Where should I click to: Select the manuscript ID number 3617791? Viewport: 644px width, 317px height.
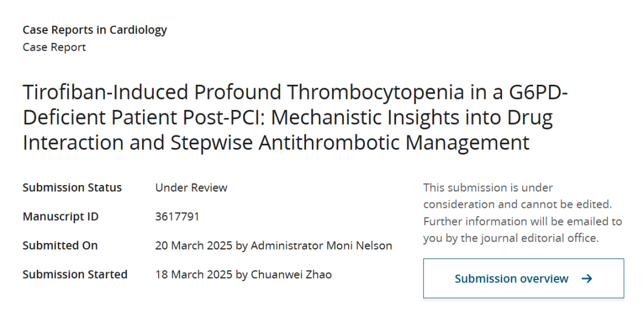point(177,217)
